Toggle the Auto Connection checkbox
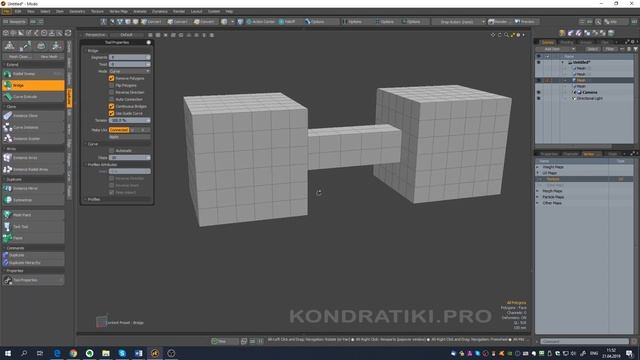The image size is (640, 360). tap(111, 99)
